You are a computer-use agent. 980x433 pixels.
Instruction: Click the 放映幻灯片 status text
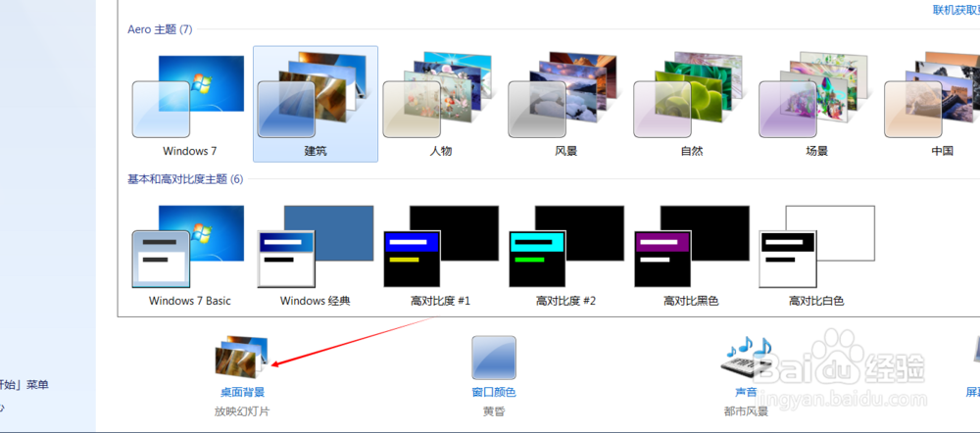pos(242,411)
